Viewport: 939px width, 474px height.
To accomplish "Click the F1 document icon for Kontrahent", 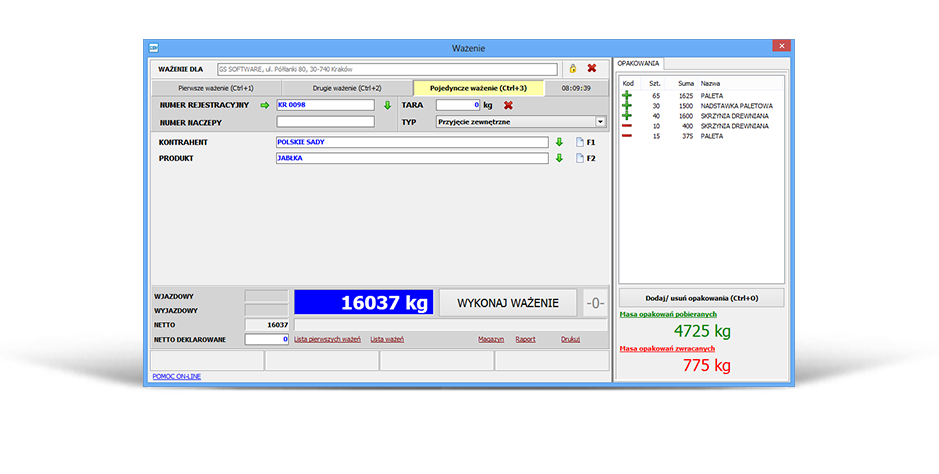I will coord(579,142).
